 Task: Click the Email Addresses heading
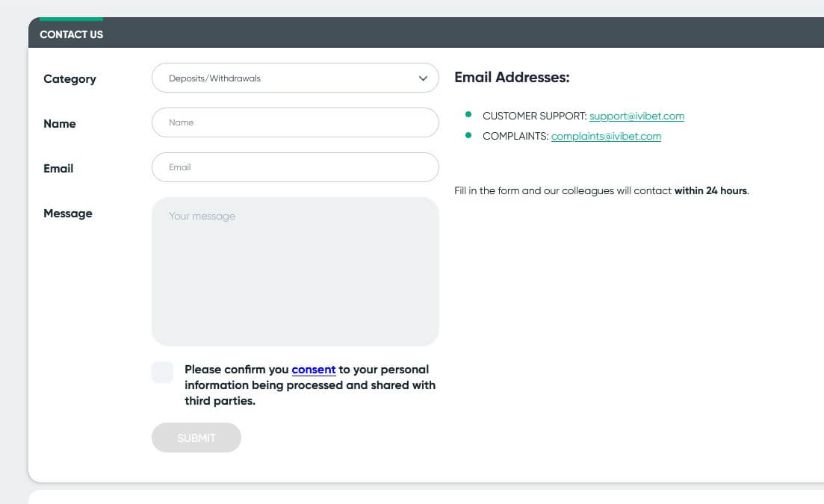(512, 77)
